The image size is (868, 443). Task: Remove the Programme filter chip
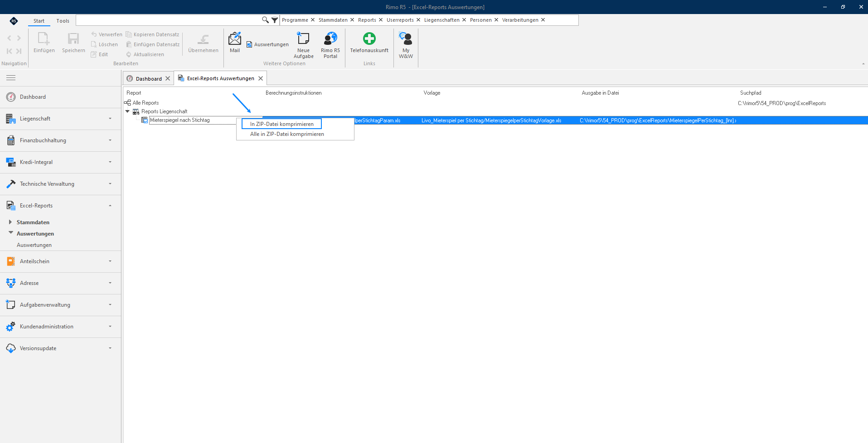point(313,20)
